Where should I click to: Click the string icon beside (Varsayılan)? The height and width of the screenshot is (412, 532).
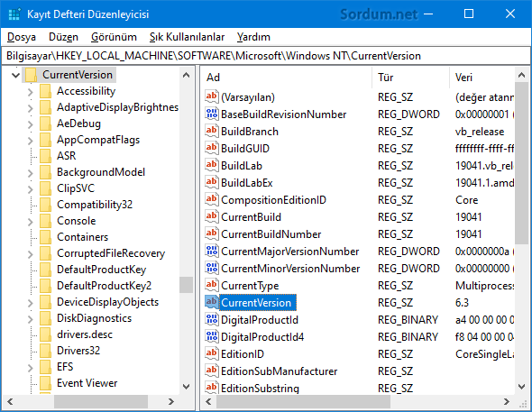tap(211, 96)
